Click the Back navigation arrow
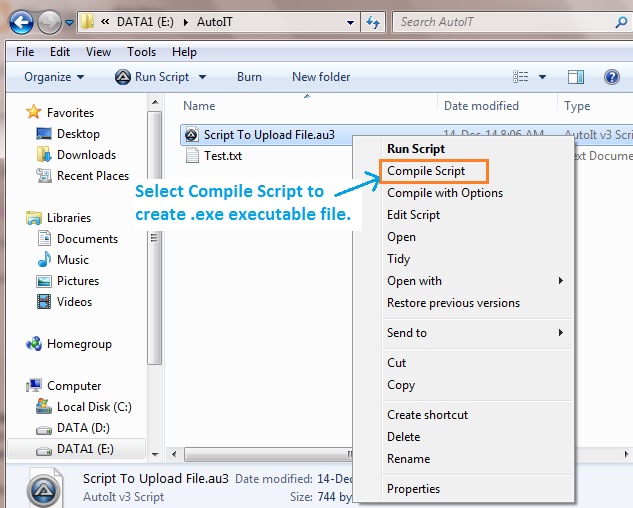 pos(21,22)
